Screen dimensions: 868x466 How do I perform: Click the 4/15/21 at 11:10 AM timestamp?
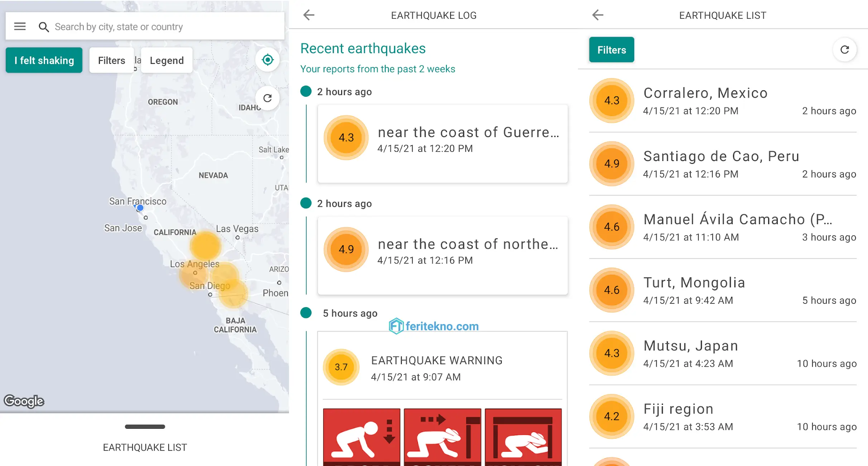point(691,237)
